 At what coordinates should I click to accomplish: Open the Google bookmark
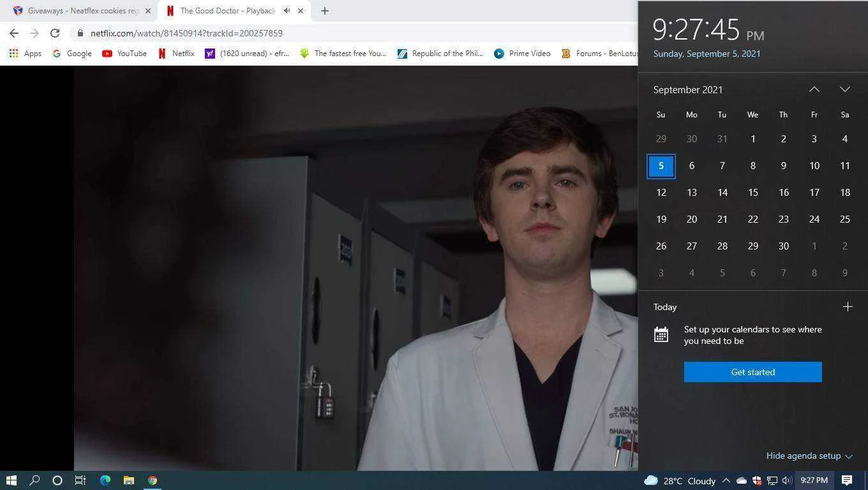[72, 54]
